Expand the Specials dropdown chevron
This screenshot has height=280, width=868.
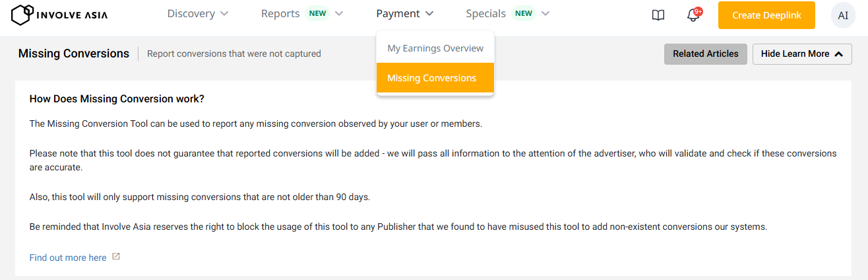click(x=545, y=14)
